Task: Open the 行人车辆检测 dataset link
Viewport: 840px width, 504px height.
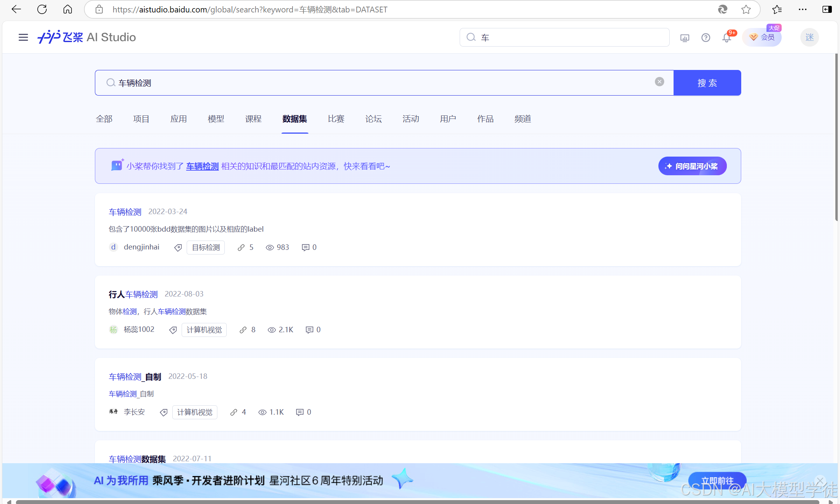Action: click(133, 295)
